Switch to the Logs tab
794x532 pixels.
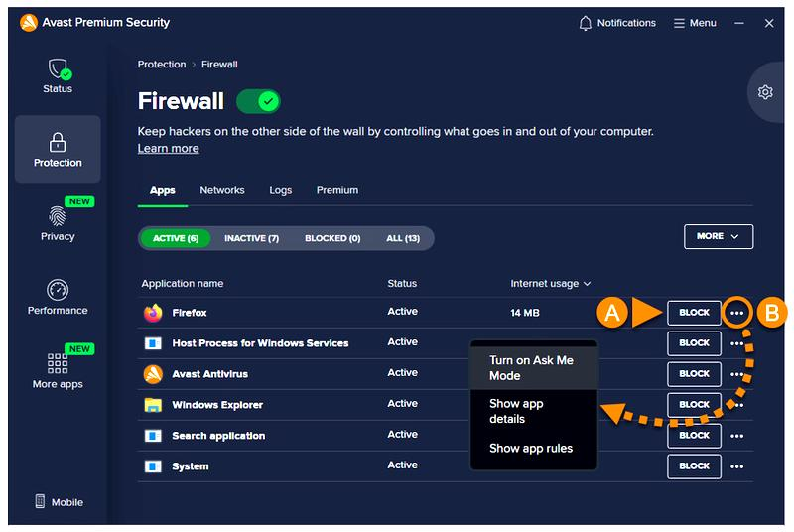281,190
